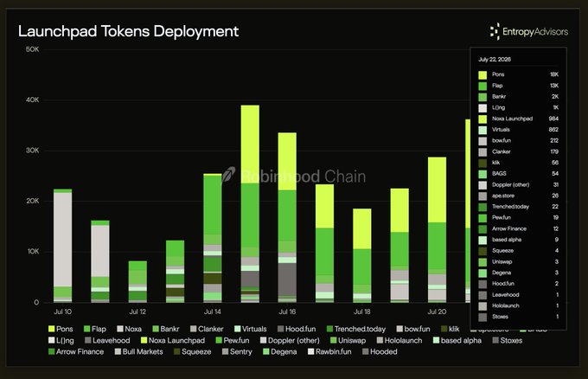Viewport: 588px width, 379px height.
Task: Click the Clanker 179 row in the tooltip
Action: coord(519,151)
